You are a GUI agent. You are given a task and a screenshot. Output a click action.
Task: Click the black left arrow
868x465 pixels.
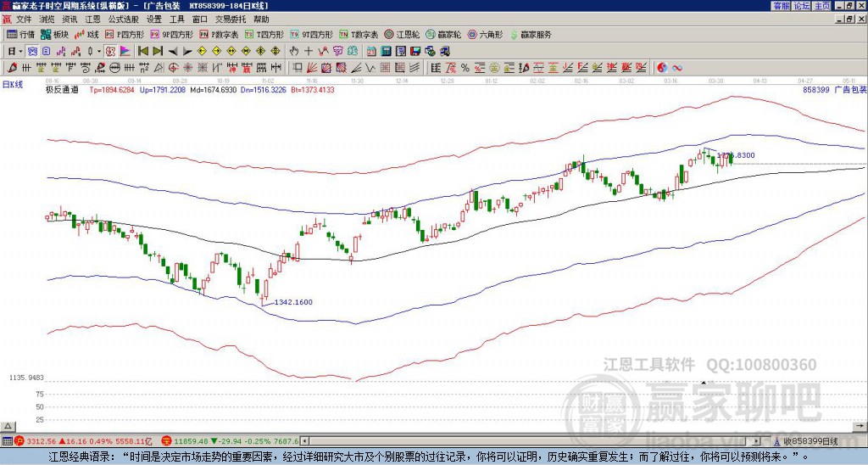[x=173, y=52]
